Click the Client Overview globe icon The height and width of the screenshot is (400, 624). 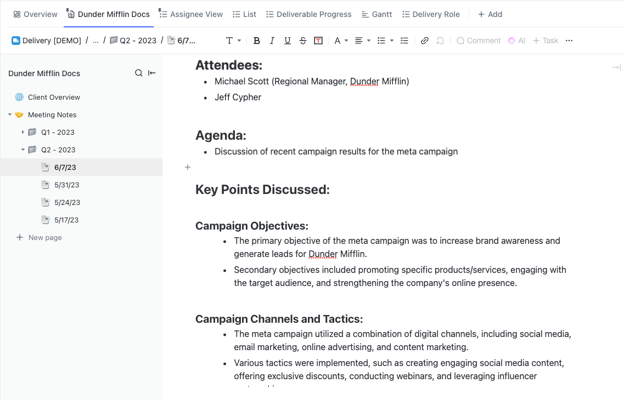pos(19,97)
